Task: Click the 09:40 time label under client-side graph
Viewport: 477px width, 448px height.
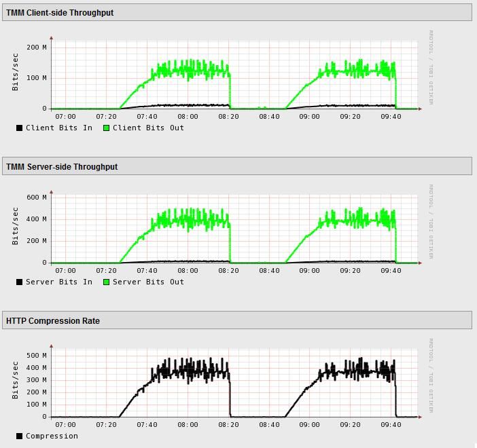Action: [x=391, y=116]
